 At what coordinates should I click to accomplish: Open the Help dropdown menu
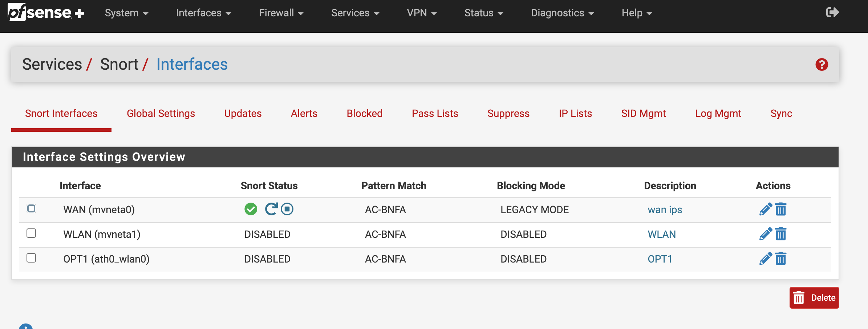pyautogui.click(x=637, y=13)
